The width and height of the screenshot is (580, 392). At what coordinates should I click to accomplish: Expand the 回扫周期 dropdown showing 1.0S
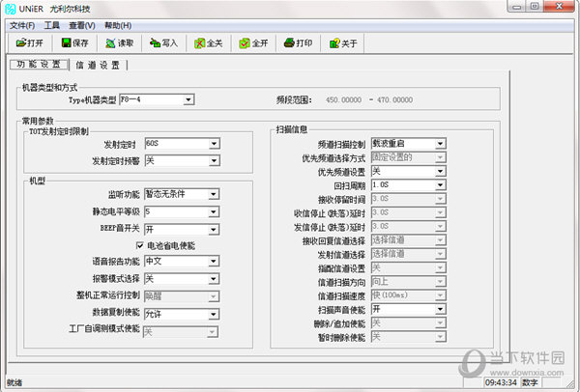pyautogui.click(x=440, y=185)
